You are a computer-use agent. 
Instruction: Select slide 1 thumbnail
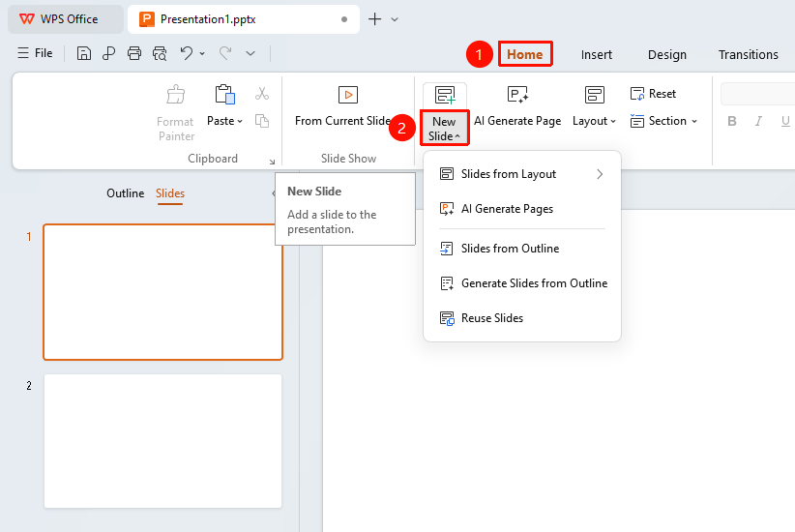(x=162, y=292)
